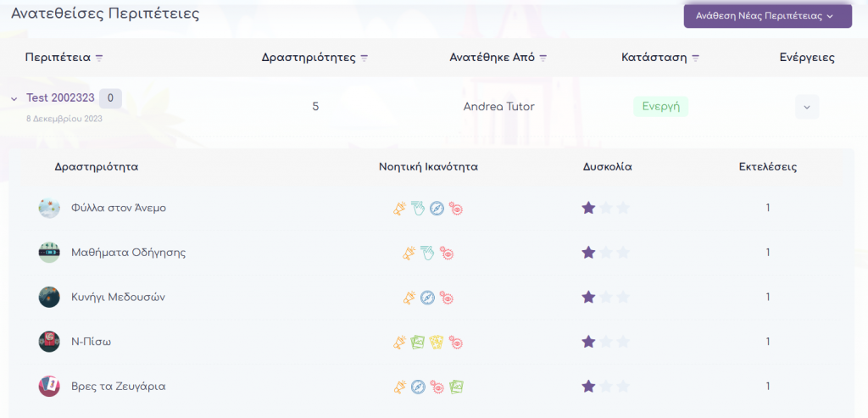The height and width of the screenshot is (418, 868).
Task: Click green pictures icon in Βρες τα Ζευγάρια row
Action: [x=457, y=387]
